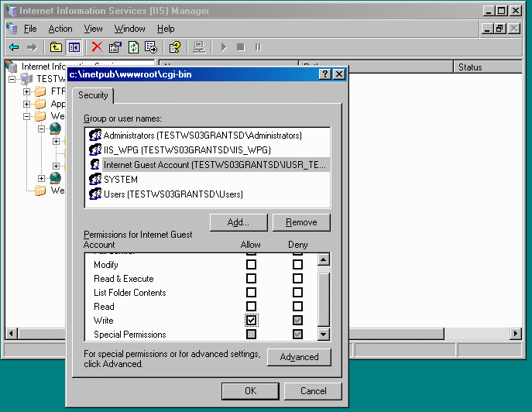Image resolution: width=532 pixels, height=412 pixels.
Task: Check Allow for List Folder Contents
Action: click(x=251, y=292)
